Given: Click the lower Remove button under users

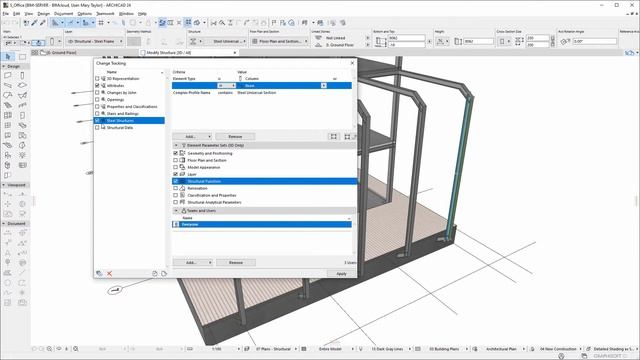Looking at the screenshot, I should click(236, 262).
